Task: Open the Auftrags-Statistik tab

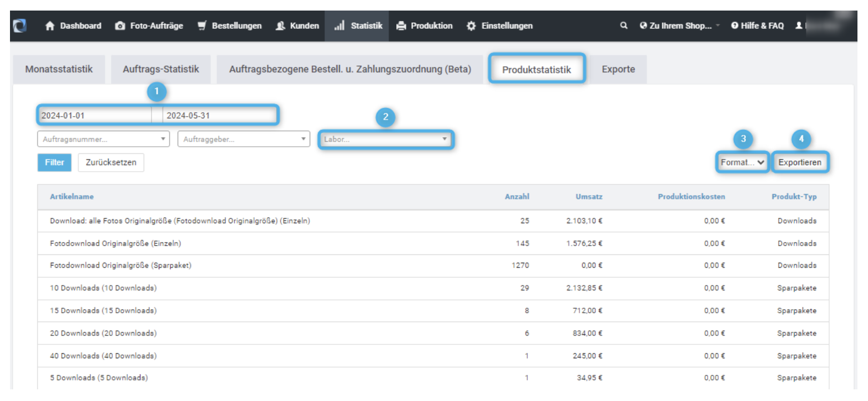Action: point(161,69)
